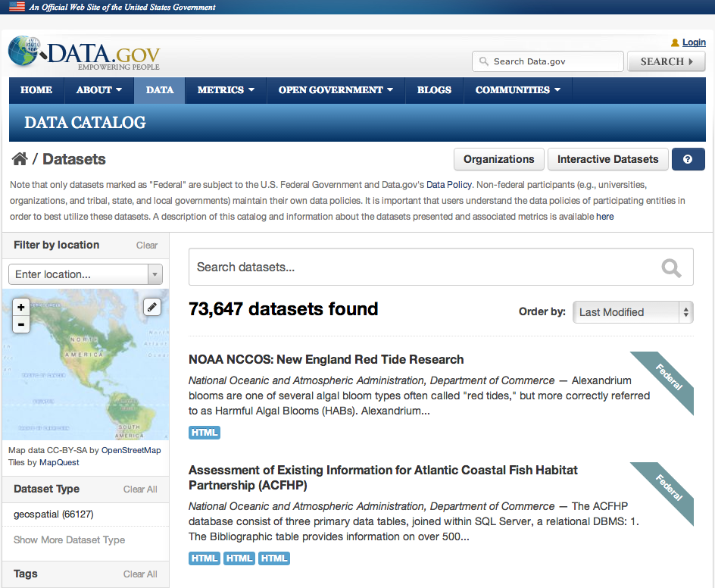Select the Data menu item
715x588 pixels.
(160, 90)
